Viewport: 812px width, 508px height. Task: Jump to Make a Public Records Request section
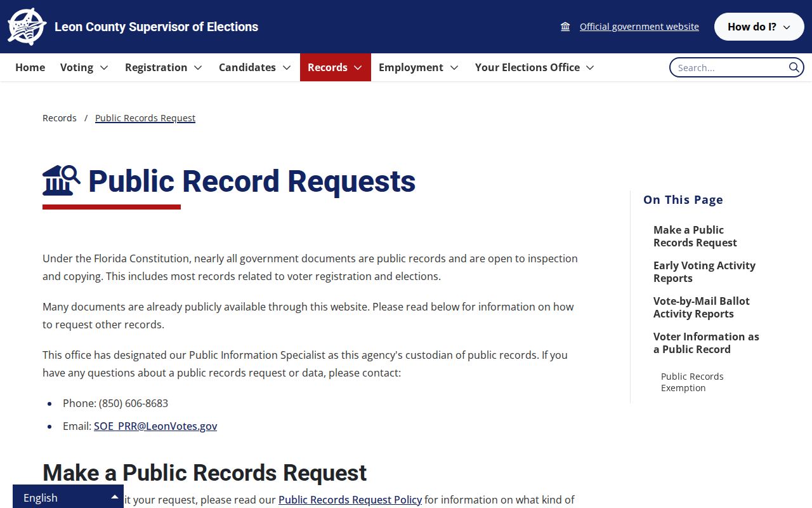[x=695, y=236]
